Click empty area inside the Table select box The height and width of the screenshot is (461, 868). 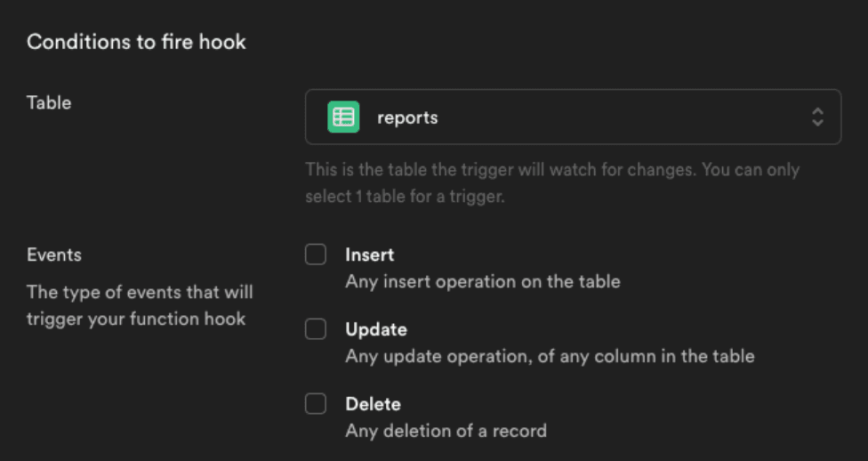click(x=623, y=117)
